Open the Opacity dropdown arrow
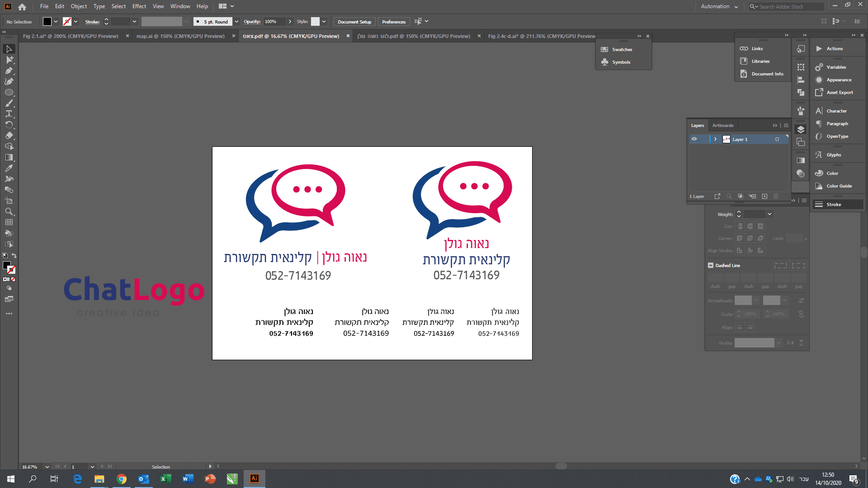Viewport: 868px width, 488px height. tap(290, 22)
